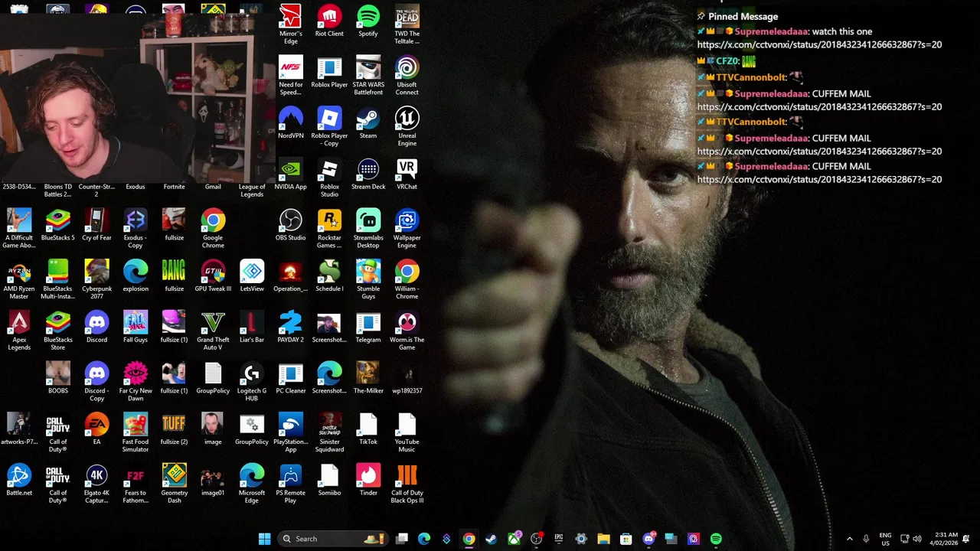
Task: Show hidden system tray icons
Action: coord(849,539)
